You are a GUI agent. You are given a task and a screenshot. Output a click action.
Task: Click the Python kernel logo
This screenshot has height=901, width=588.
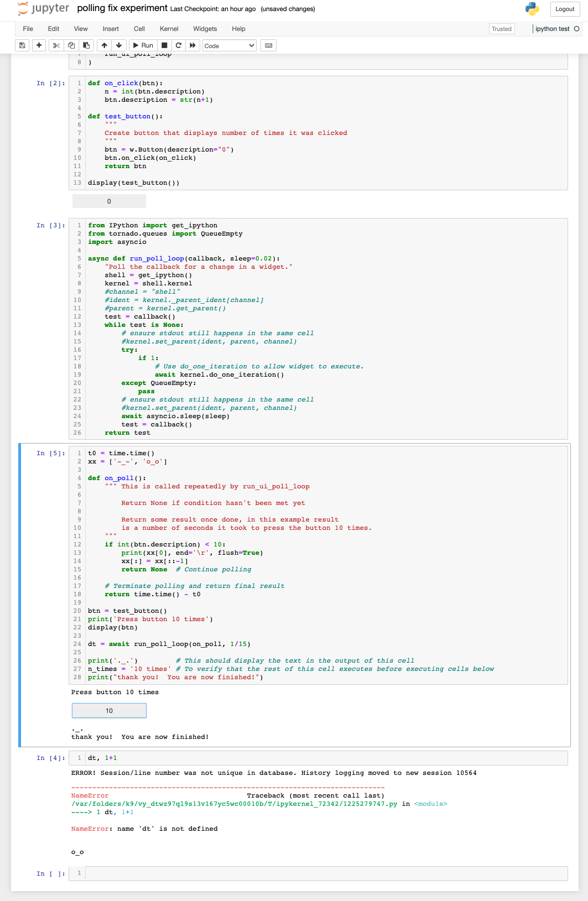click(x=532, y=9)
